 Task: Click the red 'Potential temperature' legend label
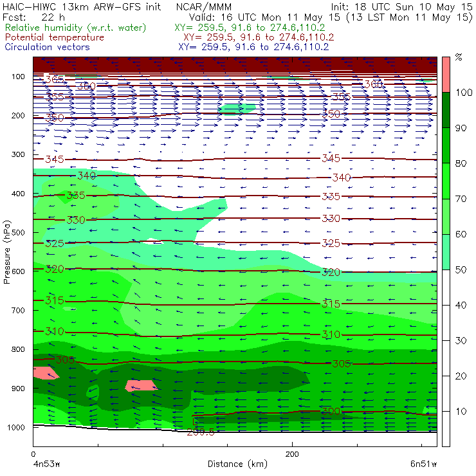pyautogui.click(x=55, y=37)
